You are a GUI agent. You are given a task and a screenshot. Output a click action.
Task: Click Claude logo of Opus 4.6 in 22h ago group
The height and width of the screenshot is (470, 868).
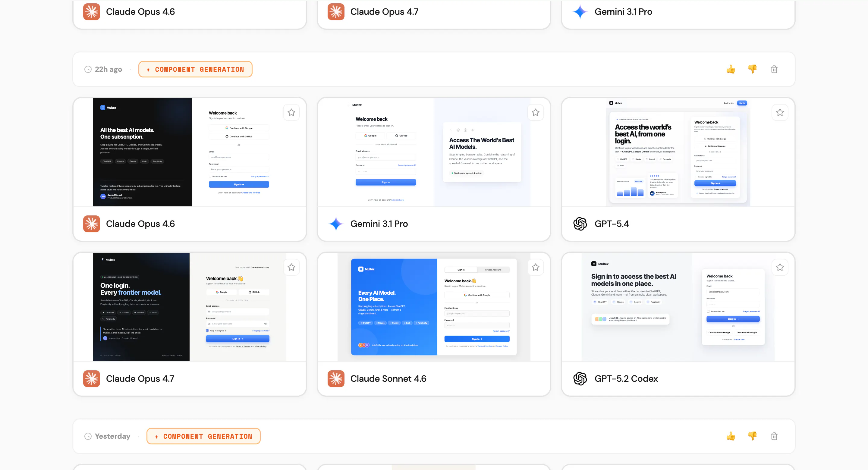(x=92, y=224)
